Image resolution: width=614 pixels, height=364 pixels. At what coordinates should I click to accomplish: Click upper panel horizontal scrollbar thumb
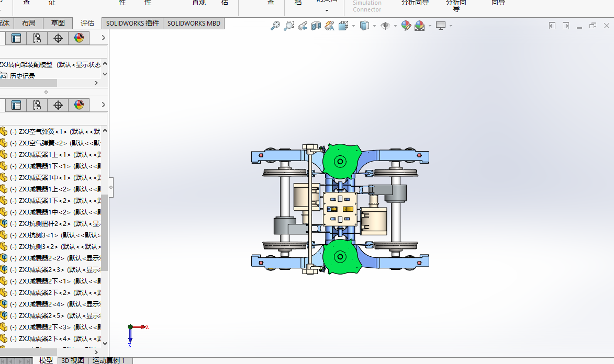(28, 83)
